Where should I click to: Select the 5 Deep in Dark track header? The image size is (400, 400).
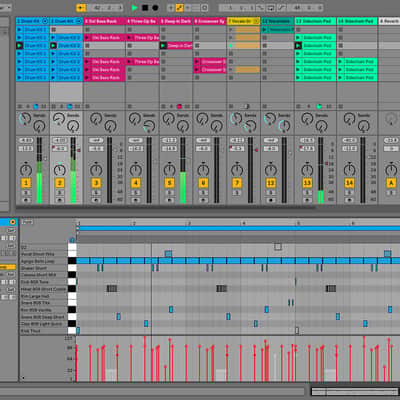coord(176,21)
